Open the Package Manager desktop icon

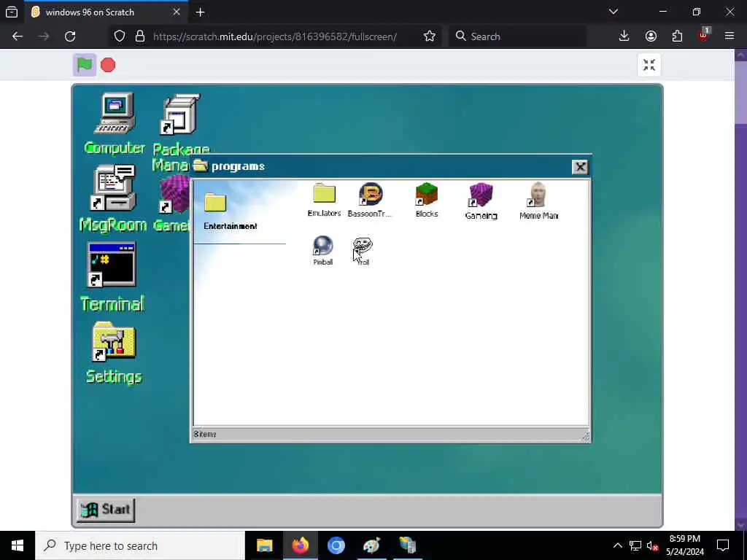[179, 115]
